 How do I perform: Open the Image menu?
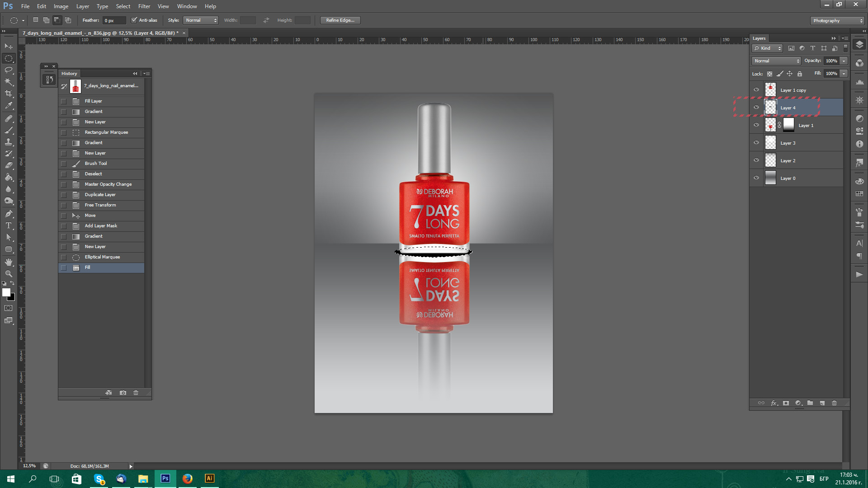(x=61, y=6)
